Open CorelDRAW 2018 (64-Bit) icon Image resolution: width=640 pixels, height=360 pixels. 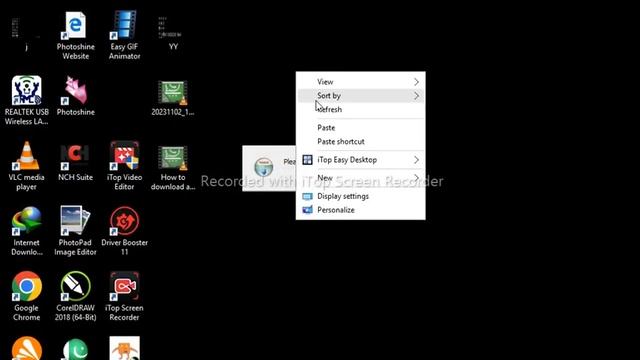point(76,296)
